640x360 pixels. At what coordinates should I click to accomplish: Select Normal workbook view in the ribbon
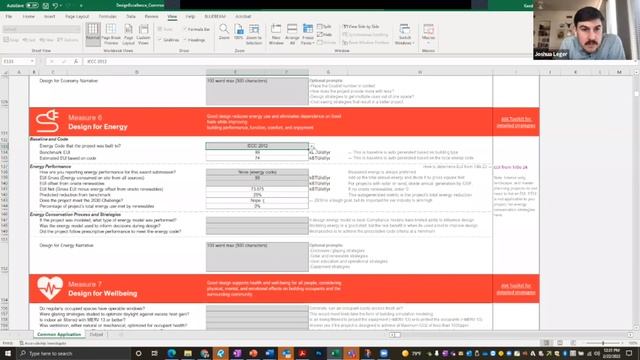[93, 34]
